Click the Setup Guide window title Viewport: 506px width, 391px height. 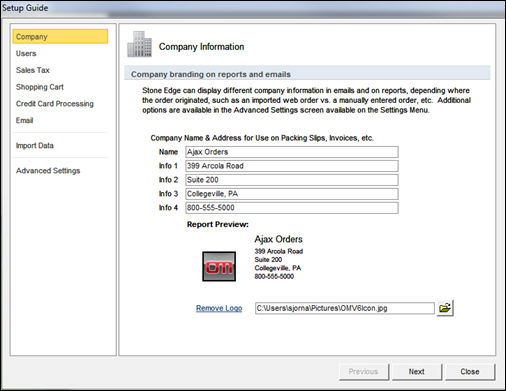(x=25, y=8)
